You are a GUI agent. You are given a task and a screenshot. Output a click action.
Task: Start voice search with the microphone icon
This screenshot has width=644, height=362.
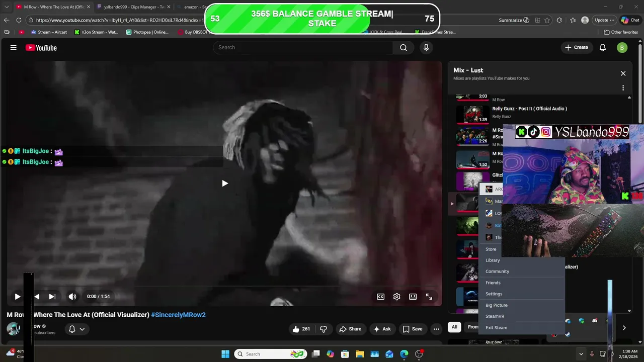[x=426, y=47]
